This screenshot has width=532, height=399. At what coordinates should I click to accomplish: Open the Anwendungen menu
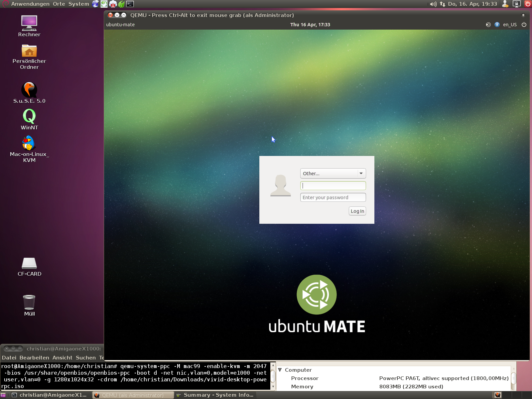[31, 4]
